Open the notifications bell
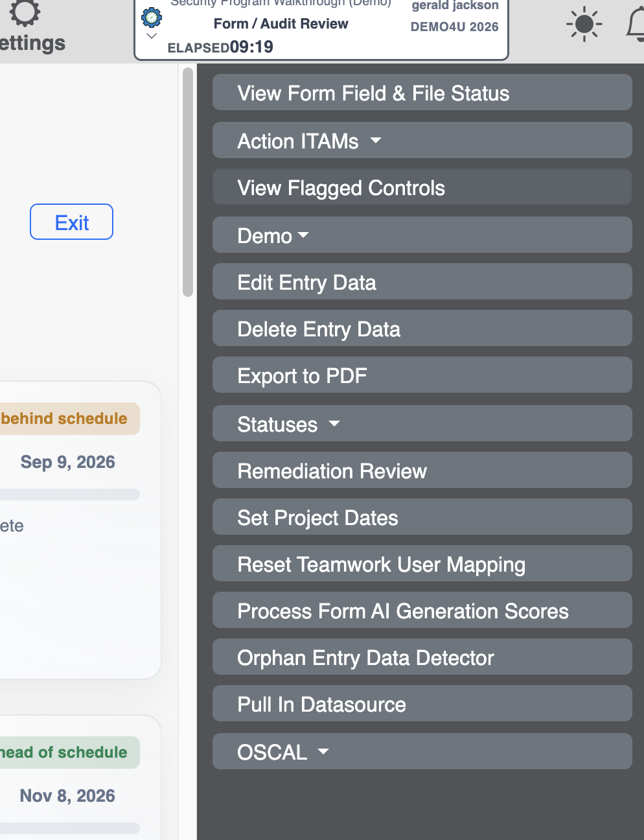644x840 pixels. (x=636, y=25)
